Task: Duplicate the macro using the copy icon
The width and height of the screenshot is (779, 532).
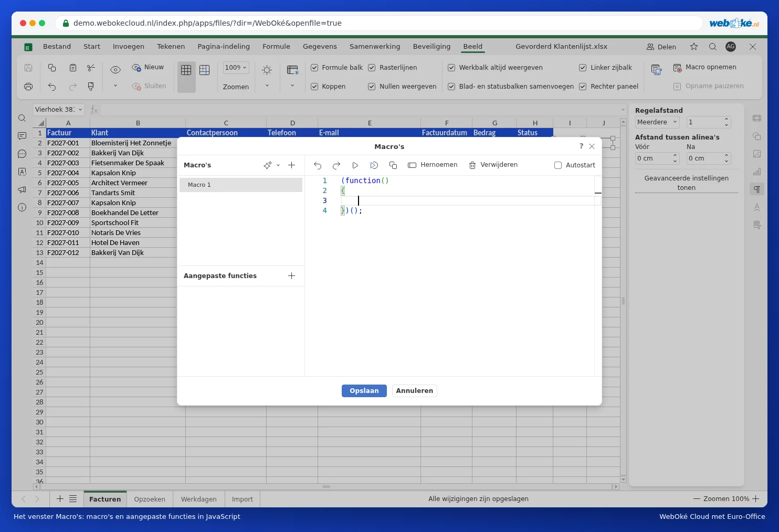Action: click(393, 165)
